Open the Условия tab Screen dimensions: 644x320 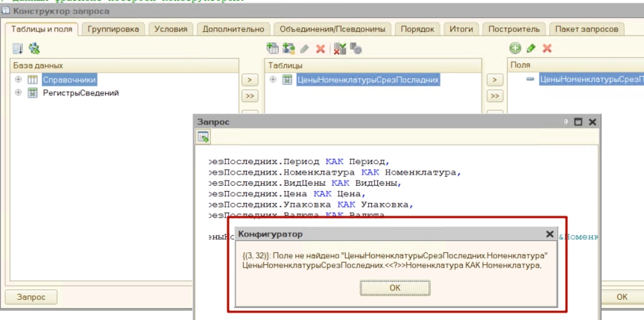[x=171, y=29]
